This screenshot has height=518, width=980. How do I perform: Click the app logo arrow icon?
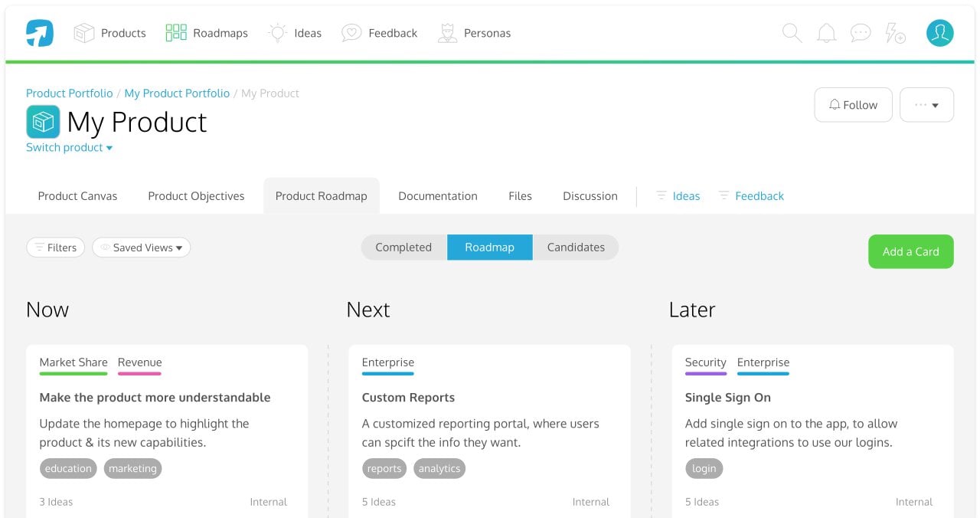click(x=40, y=33)
